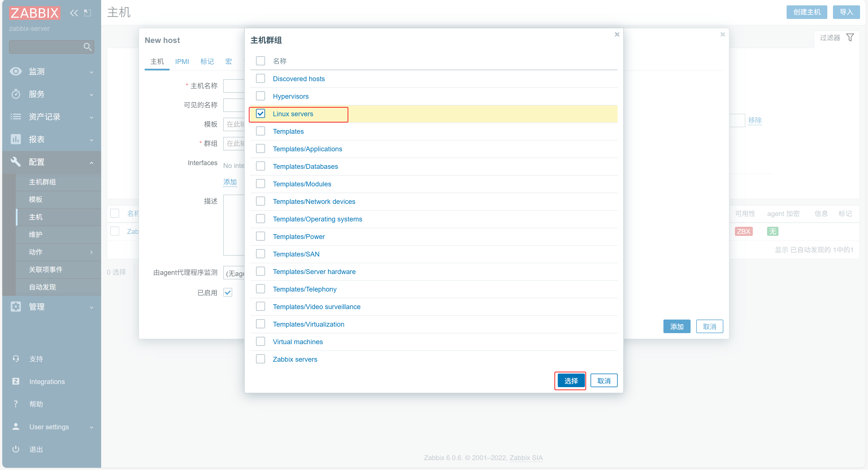Click the gear icon for 管理
This screenshot has height=470, width=868.
coord(16,307)
